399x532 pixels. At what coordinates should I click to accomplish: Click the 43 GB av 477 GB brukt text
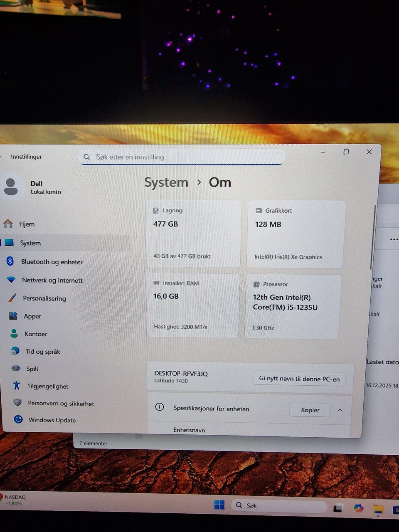click(x=182, y=256)
